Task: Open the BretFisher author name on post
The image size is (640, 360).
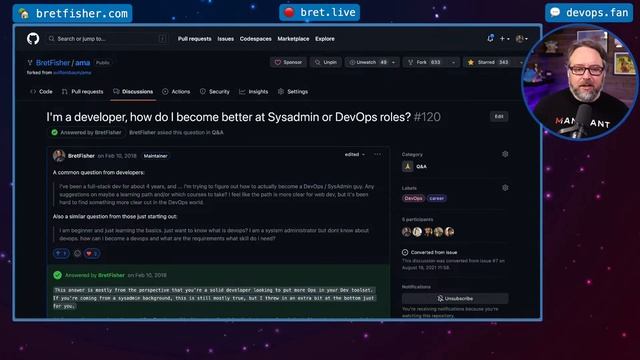Action: tap(81, 156)
